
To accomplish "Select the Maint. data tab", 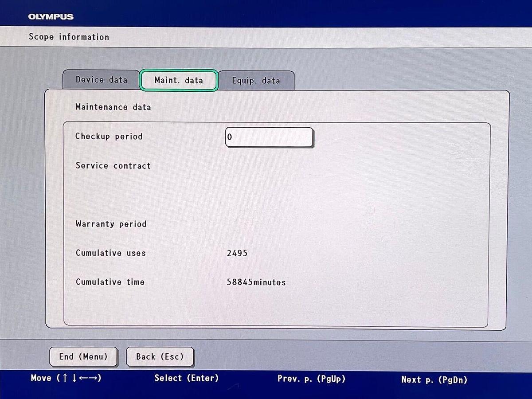I will [x=179, y=80].
